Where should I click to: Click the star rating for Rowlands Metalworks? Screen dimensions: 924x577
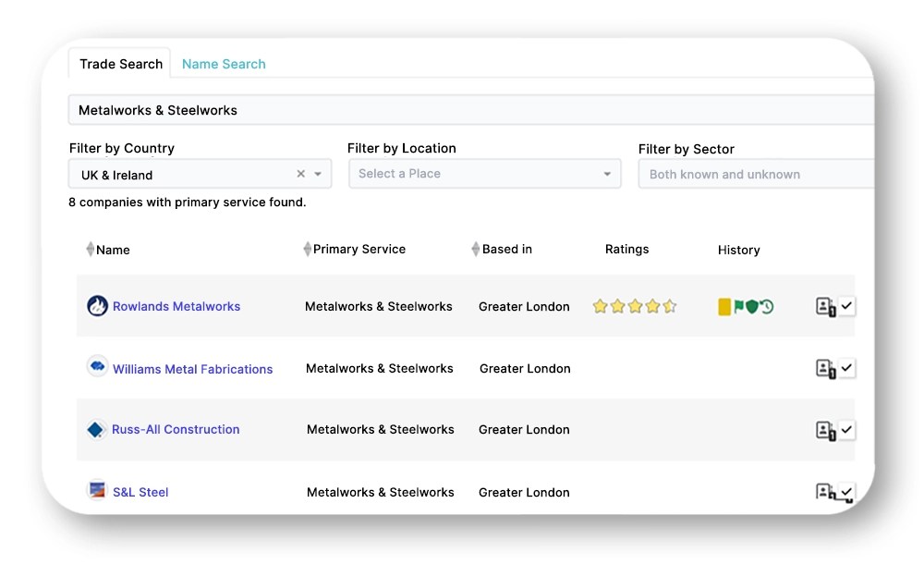[x=635, y=306]
